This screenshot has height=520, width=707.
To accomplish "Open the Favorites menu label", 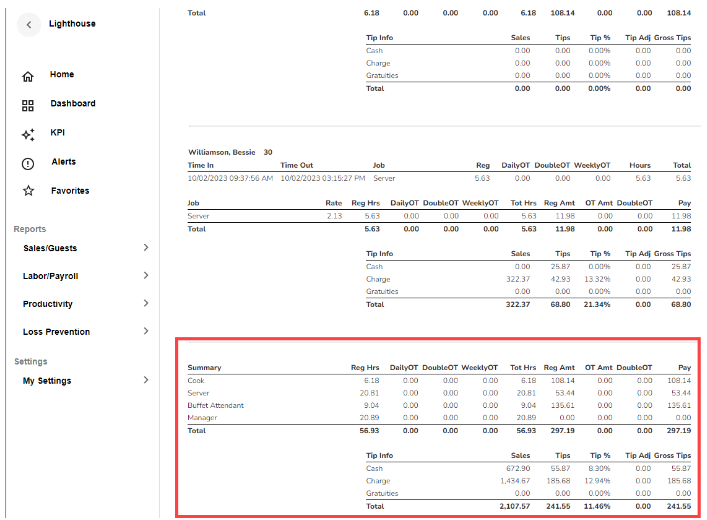I will click(70, 191).
